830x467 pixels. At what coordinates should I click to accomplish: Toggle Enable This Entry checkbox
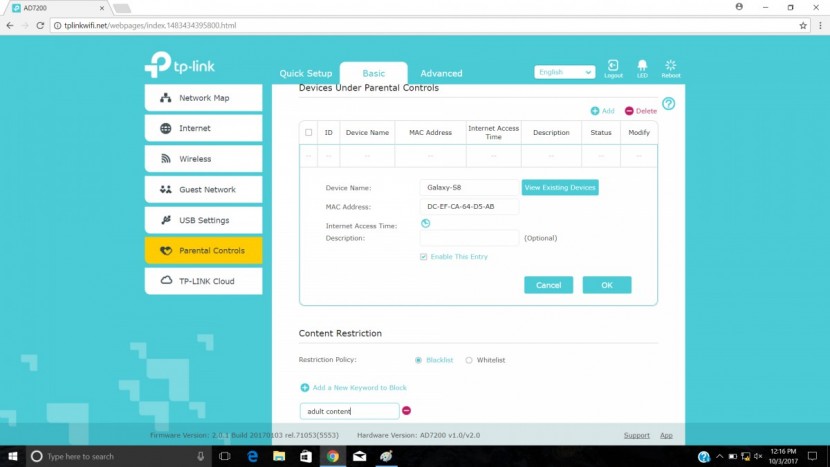tap(423, 257)
